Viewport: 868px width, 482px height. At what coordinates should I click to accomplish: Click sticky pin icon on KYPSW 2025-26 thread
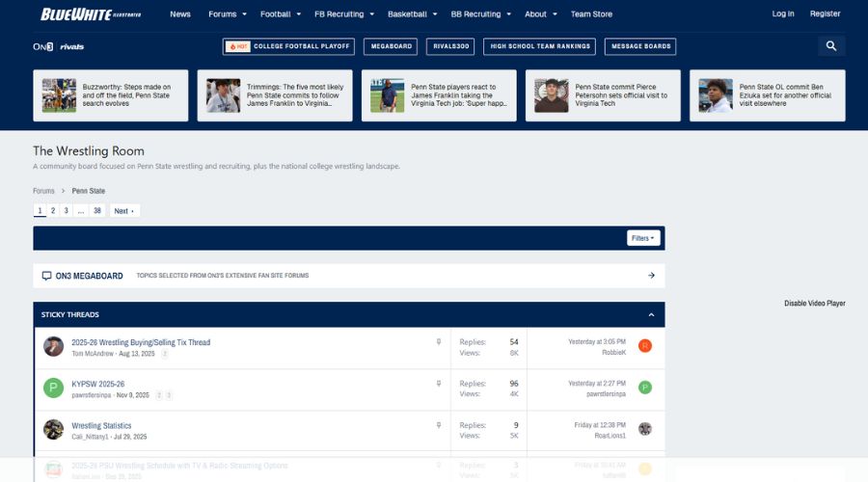coord(439,384)
